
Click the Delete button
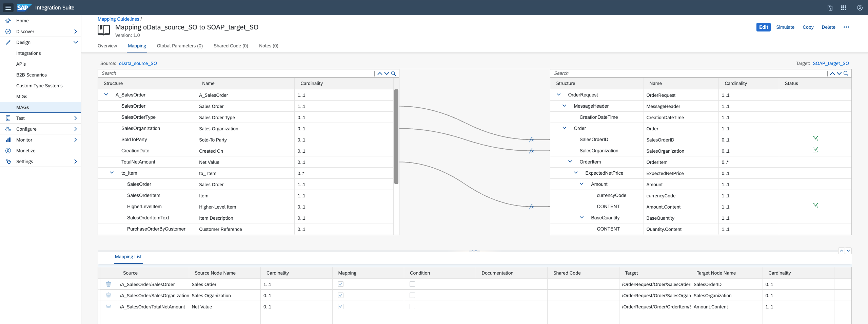click(x=828, y=27)
